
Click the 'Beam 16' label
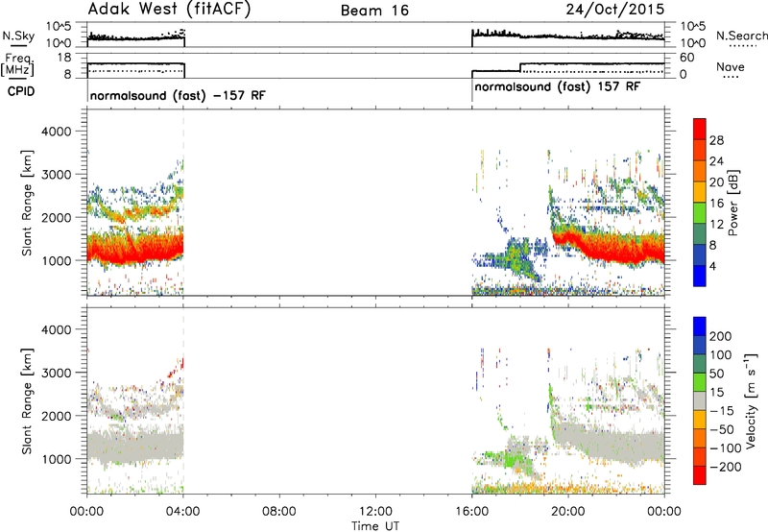[x=374, y=11]
